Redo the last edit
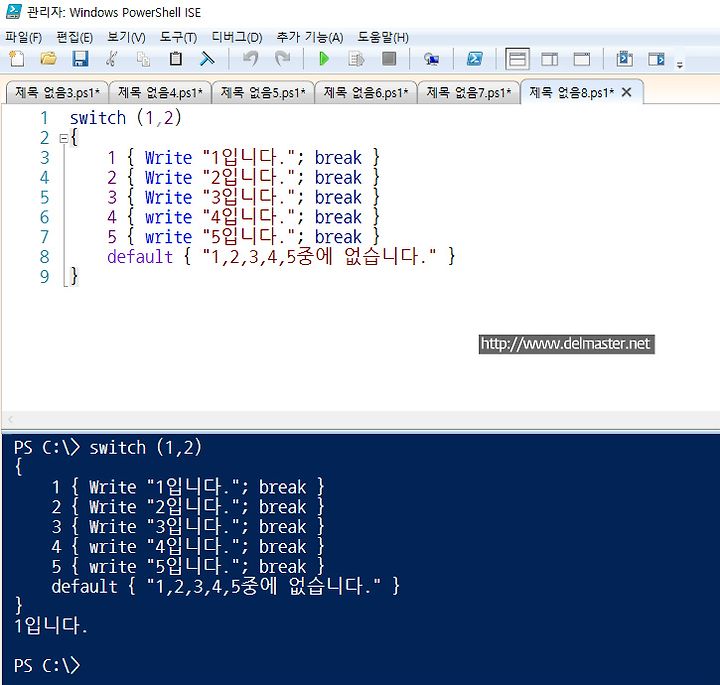 (282, 59)
